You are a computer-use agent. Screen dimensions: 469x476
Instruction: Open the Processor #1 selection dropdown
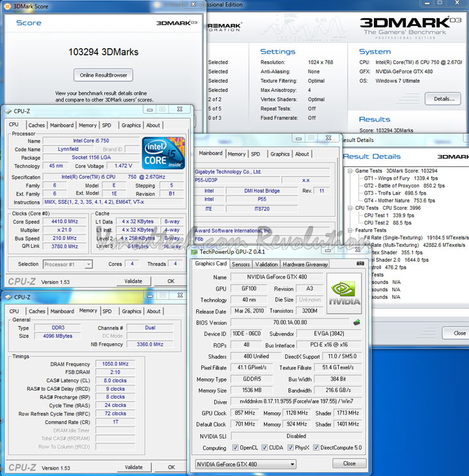(68, 264)
